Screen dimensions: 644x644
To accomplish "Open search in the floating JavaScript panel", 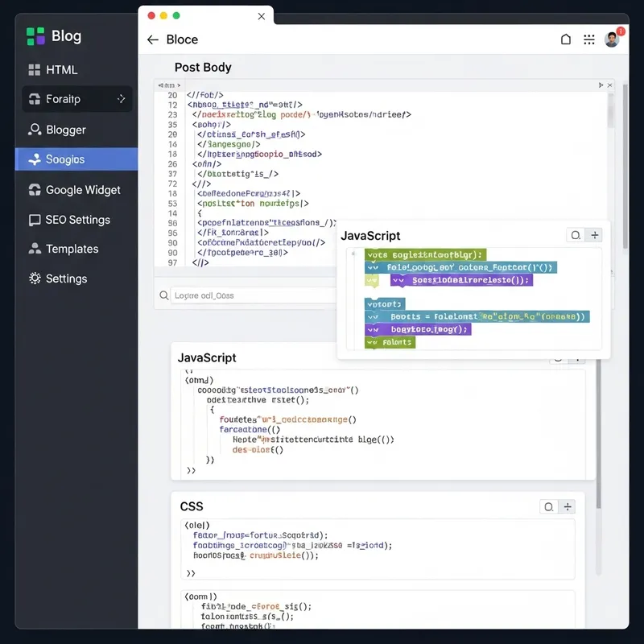I will (x=575, y=235).
